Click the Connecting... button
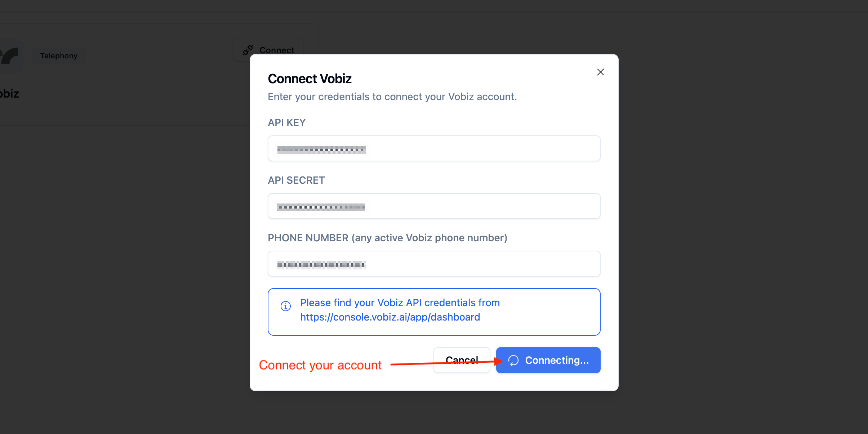868x434 pixels. (x=548, y=360)
